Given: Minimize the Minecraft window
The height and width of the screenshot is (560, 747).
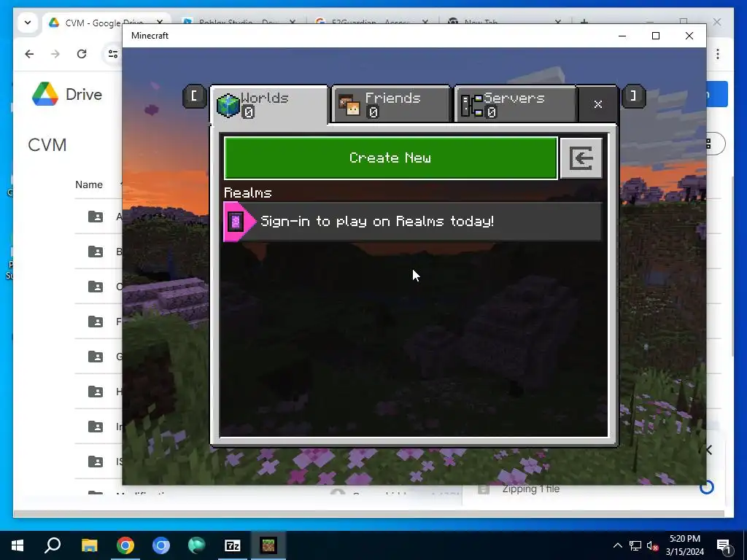Looking at the screenshot, I should [622, 36].
